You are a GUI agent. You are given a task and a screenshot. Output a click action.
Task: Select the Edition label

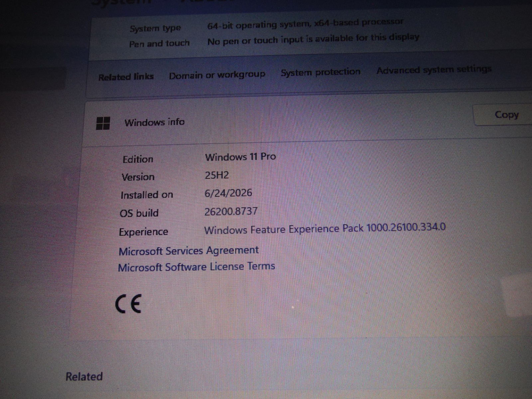138,159
